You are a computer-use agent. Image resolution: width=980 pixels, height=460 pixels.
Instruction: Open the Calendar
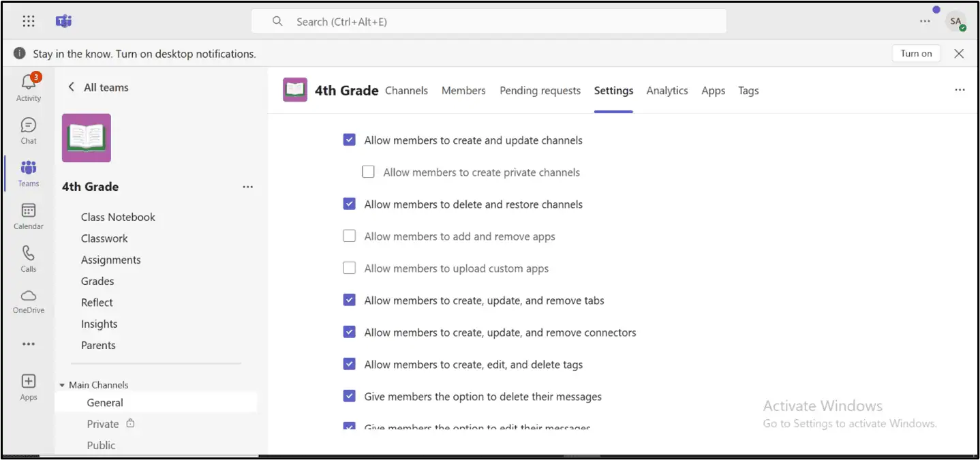[28, 215]
